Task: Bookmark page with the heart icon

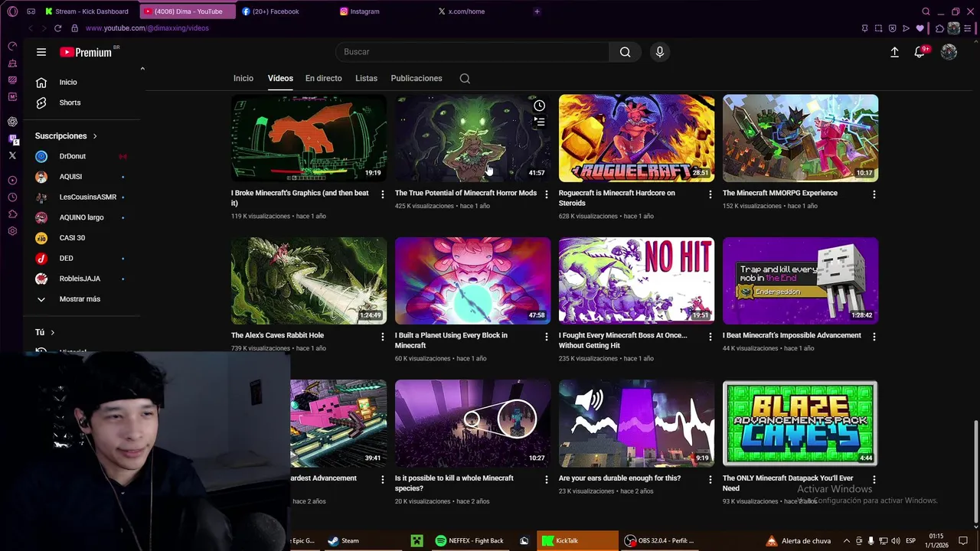Action: [920, 28]
